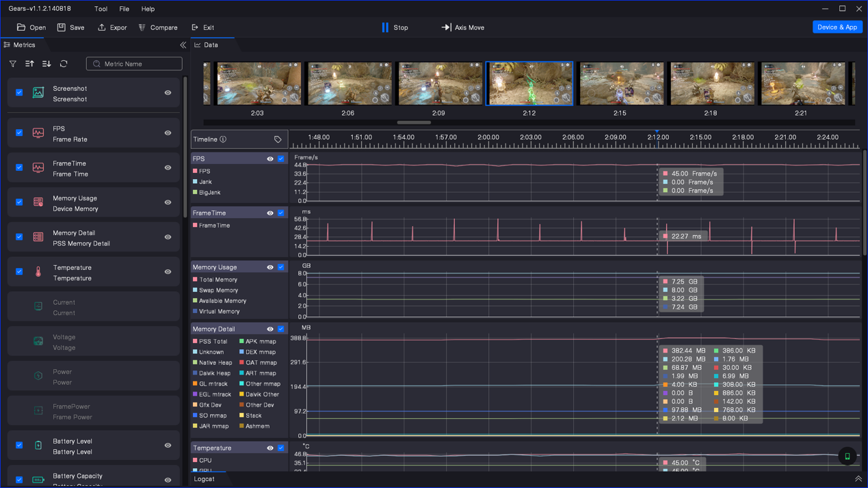This screenshot has height=488, width=868.
Task: Uncheck the FPS Frame Rate checkbox
Action: tap(19, 133)
